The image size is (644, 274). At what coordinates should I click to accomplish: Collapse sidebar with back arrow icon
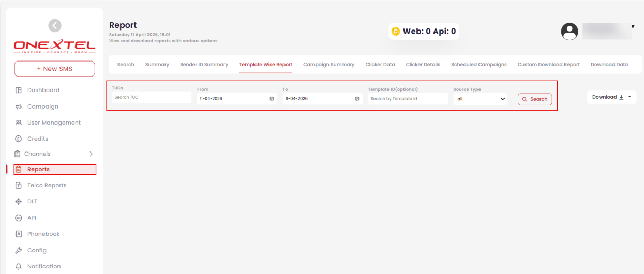pyautogui.click(x=54, y=25)
